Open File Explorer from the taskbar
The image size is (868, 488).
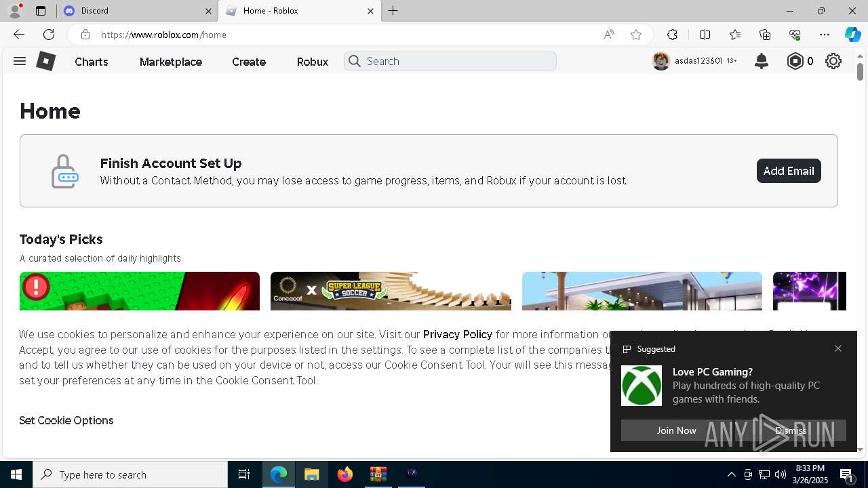[312, 474]
